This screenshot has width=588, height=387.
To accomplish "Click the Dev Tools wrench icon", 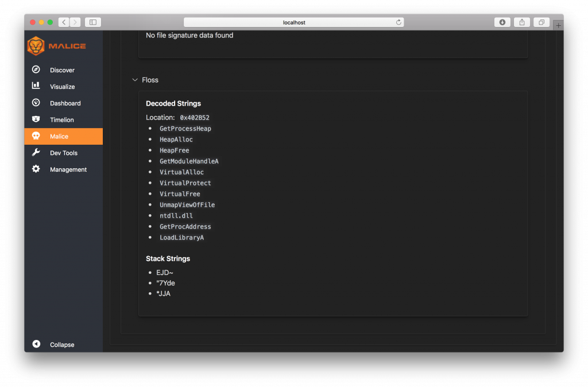I will tap(36, 153).
